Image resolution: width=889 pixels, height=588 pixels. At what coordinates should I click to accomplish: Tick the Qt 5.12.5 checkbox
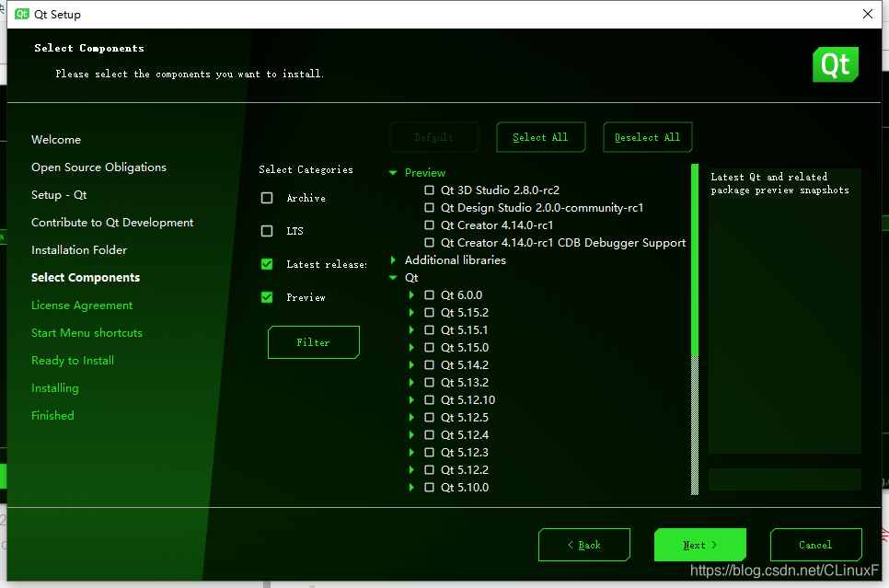click(x=429, y=418)
